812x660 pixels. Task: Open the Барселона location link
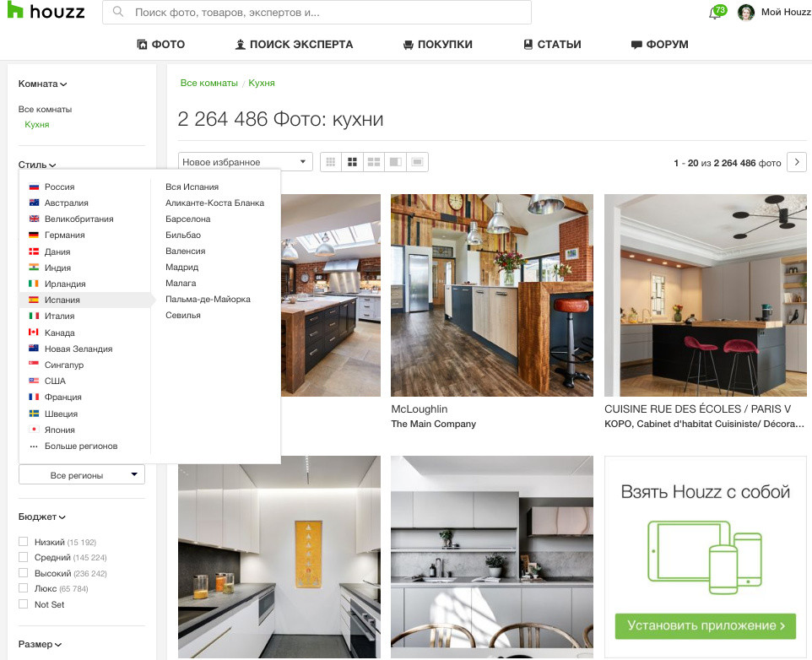tap(189, 219)
